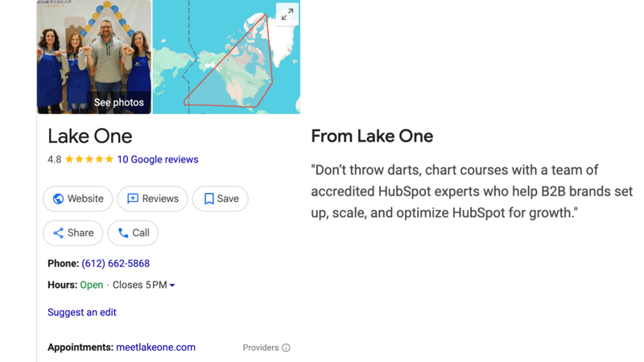
Task: Open the 10 Google reviews link
Action: pyautogui.click(x=158, y=159)
